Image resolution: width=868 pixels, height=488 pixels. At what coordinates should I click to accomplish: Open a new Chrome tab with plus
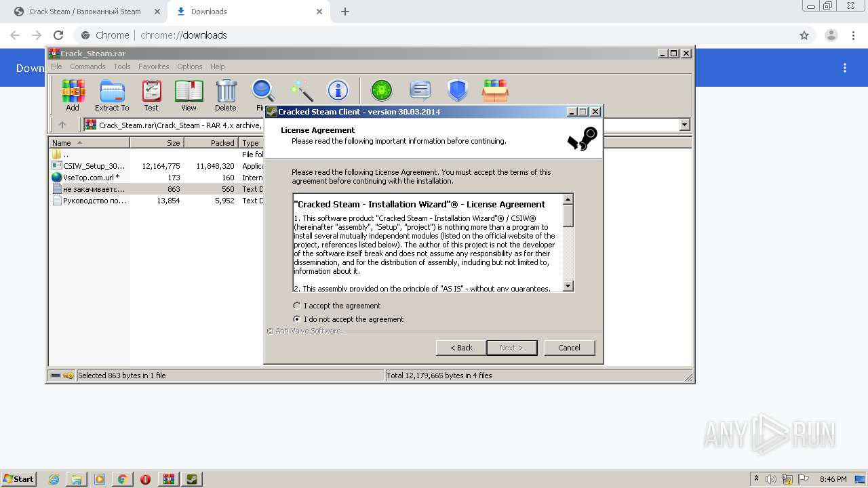coord(345,12)
